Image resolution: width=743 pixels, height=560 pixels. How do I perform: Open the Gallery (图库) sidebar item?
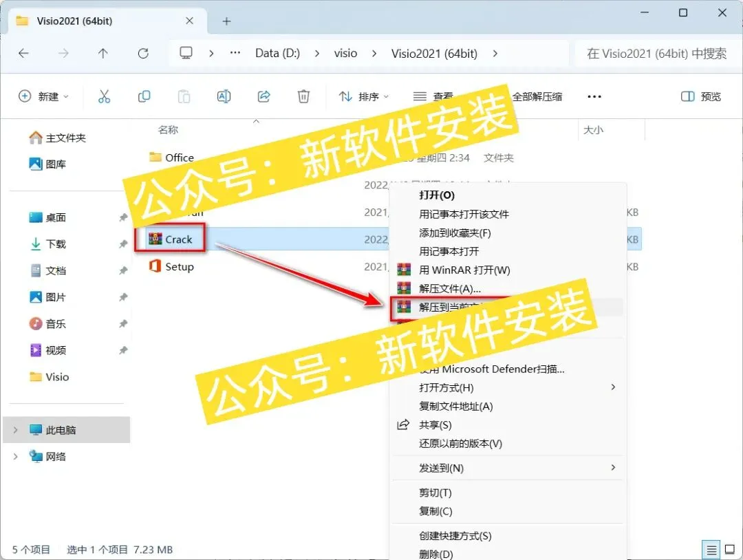pyautogui.click(x=47, y=164)
